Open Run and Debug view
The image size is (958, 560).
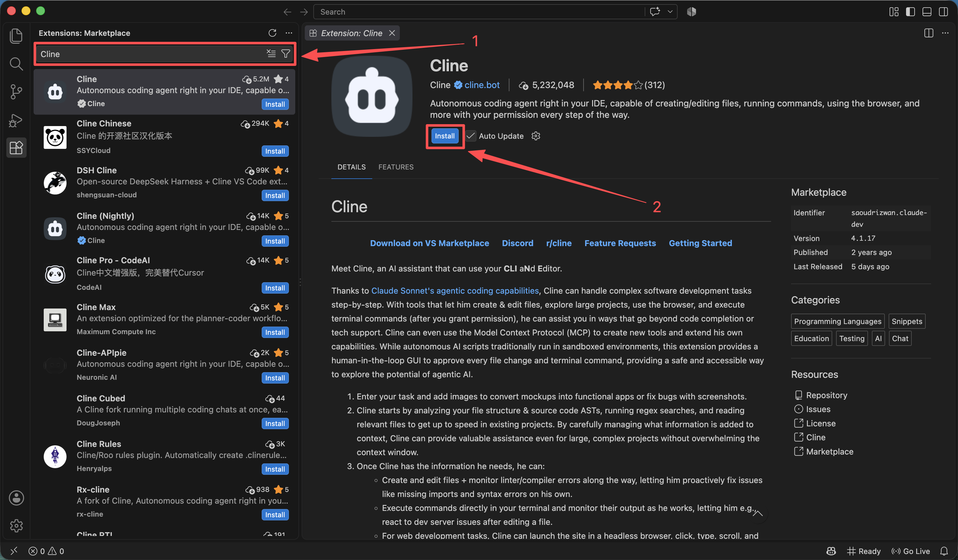[x=16, y=120]
